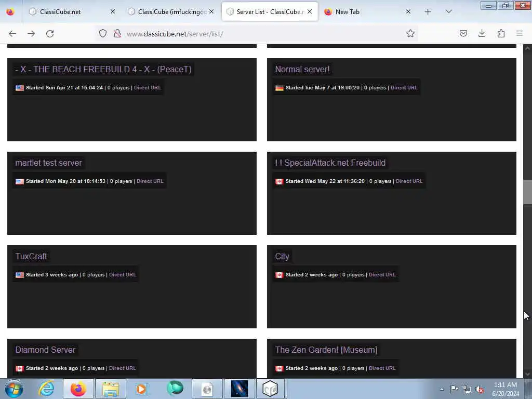Viewport: 532px width, 399px height.
Task: Open the Firefox View pinned icon
Action: tap(10, 12)
